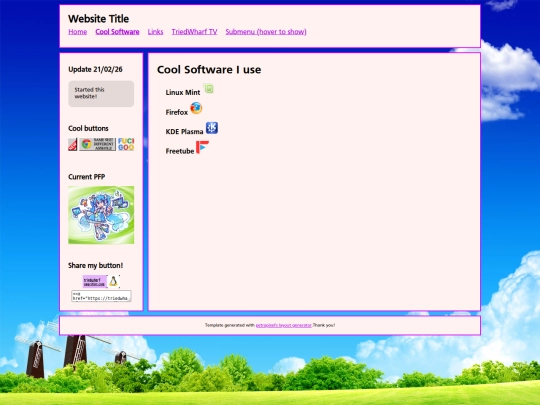Click the Freetube logo icon
This screenshot has width=540, height=405.
click(202, 147)
